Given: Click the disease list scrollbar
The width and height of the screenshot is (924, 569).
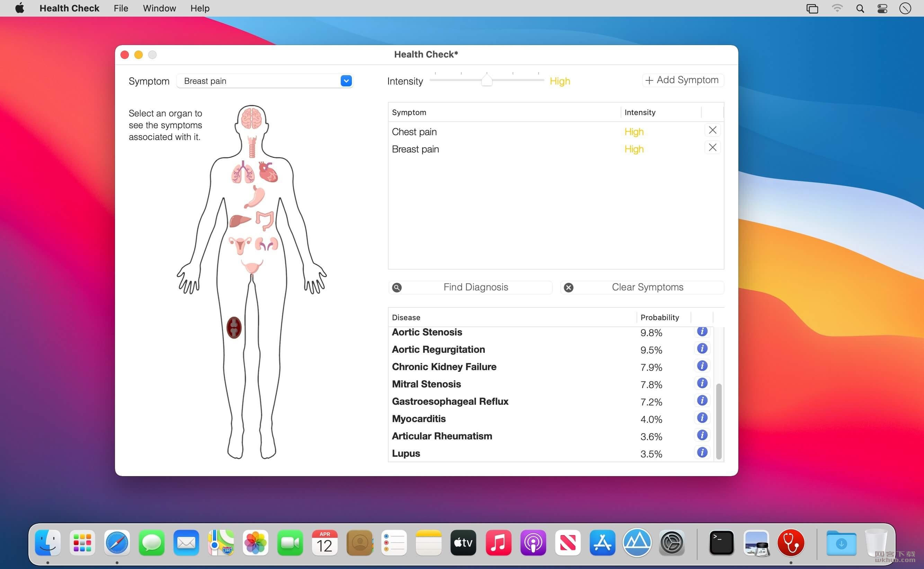Looking at the screenshot, I should (718, 421).
